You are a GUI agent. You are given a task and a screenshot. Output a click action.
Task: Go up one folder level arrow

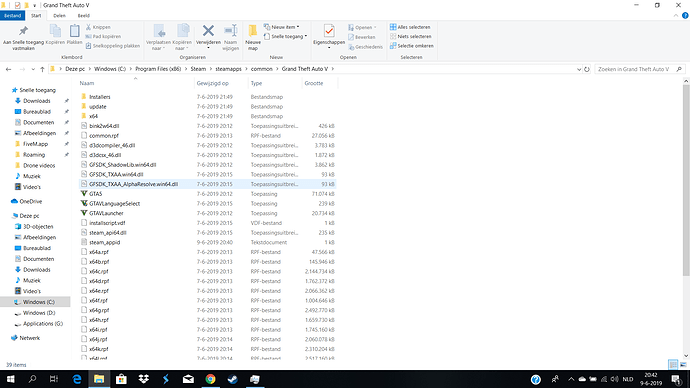coord(42,69)
